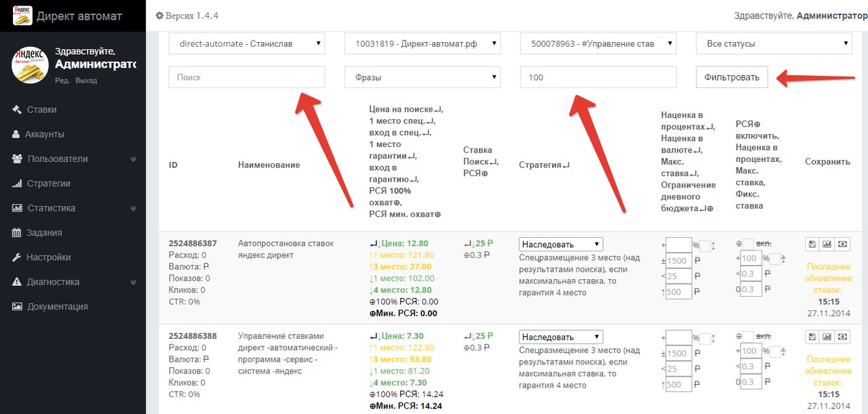Click the Фильтровать button
Image resolution: width=868 pixels, height=414 pixels.
(732, 77)
